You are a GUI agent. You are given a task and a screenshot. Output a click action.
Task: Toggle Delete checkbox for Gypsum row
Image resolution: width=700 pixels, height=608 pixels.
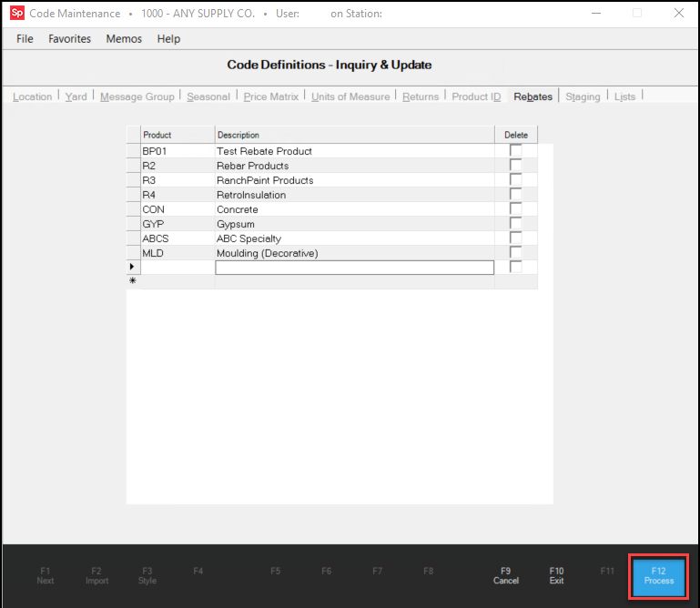(x=516, y=224)
